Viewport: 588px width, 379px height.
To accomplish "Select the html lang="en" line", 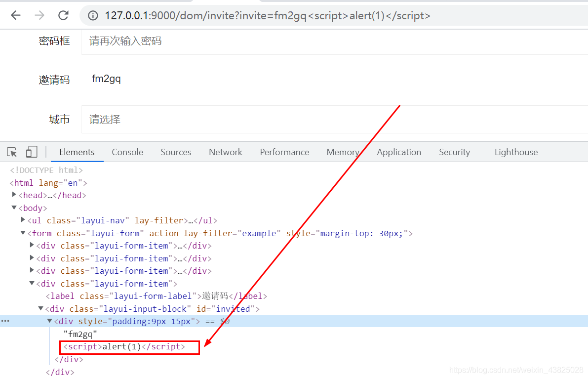I will 48,183.
